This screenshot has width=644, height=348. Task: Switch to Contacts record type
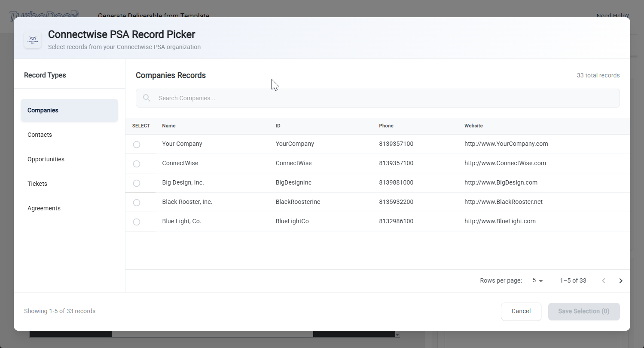click(x=69, y=135)
